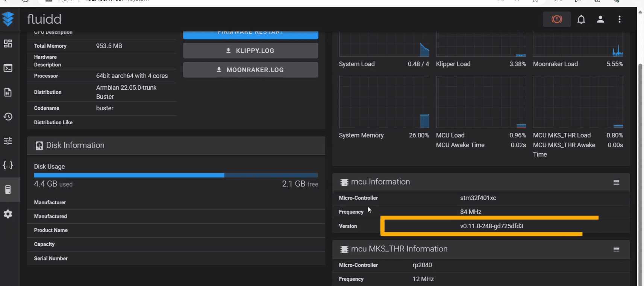Click the MCU Load 0.96% value
644x286 pixels.
[517, 135]
